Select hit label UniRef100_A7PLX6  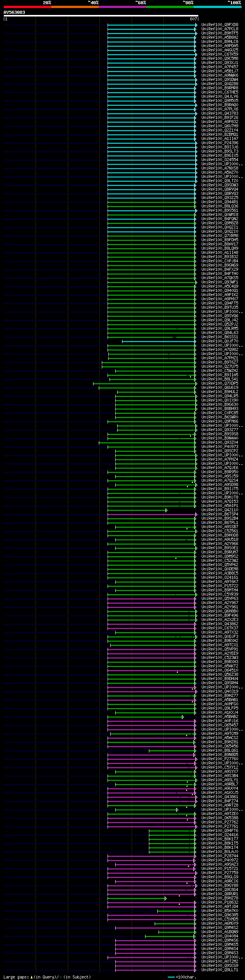pyautogui.click(x=220, y=109)
